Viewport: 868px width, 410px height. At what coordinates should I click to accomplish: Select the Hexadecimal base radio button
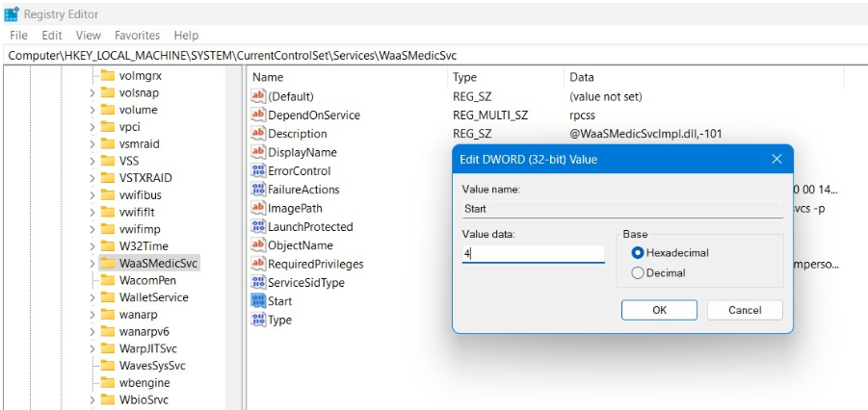coord(638,253)
